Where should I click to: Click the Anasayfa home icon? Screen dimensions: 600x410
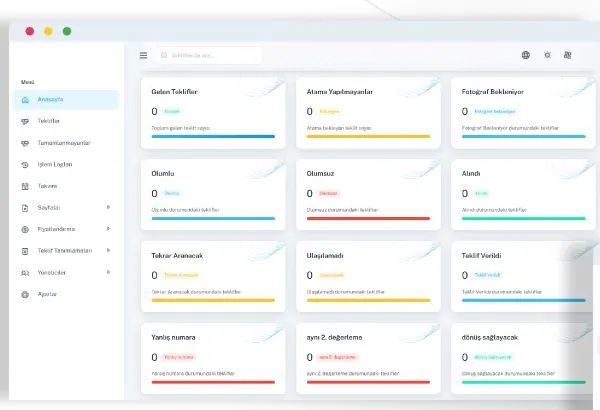click(x=25, y=100)
